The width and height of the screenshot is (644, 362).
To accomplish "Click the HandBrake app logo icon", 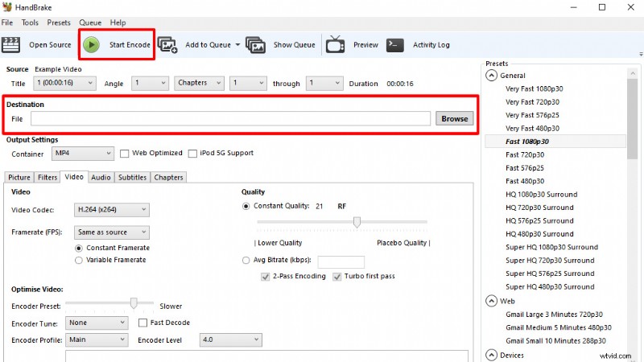I will pyautogui.click(x=7, y=7).
